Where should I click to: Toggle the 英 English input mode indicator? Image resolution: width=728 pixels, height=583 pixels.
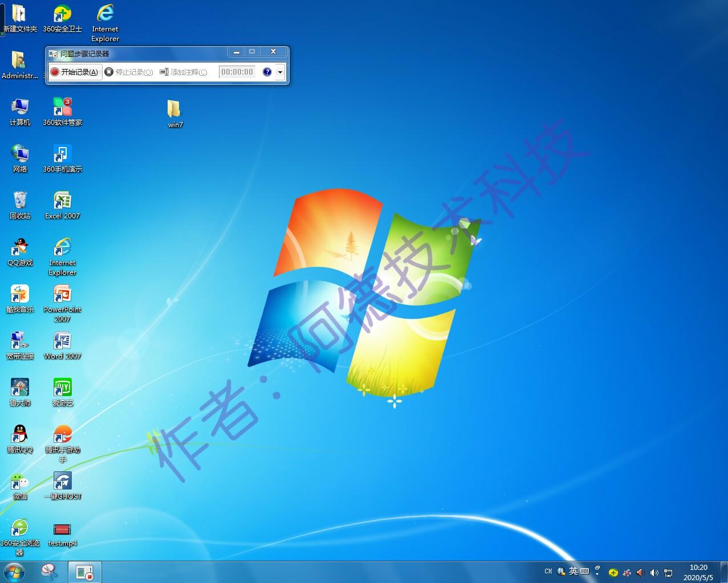coord(573,571)
